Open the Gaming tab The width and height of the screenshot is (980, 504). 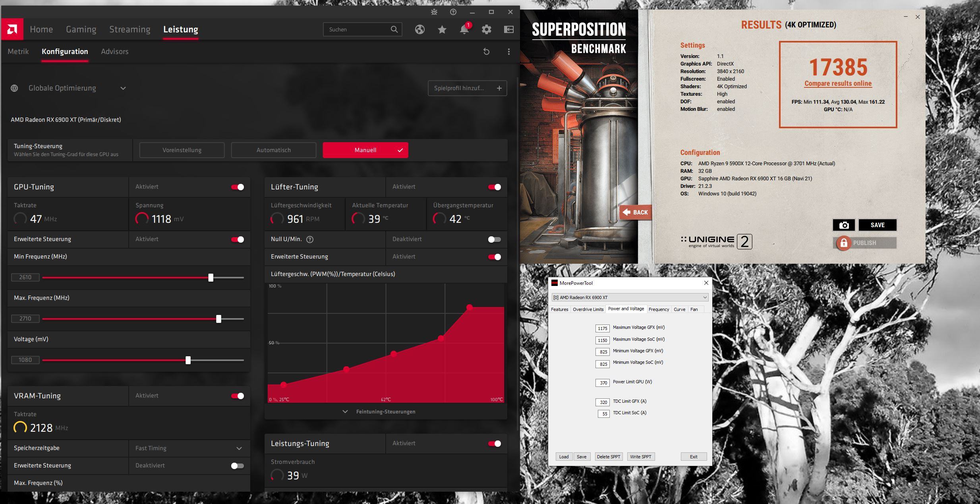coord(81,29)
